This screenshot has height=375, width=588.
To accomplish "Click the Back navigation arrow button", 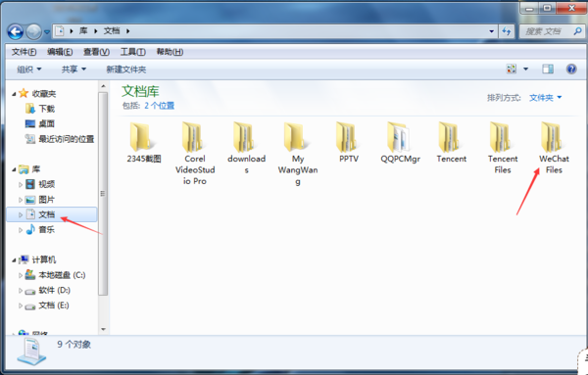I will click(x=16, y=32).
